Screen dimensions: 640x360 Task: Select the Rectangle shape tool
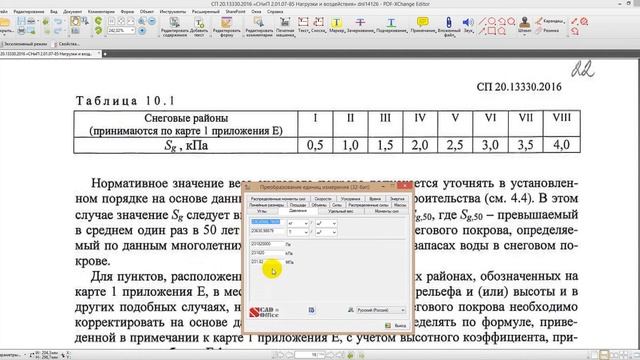(492, 31)
